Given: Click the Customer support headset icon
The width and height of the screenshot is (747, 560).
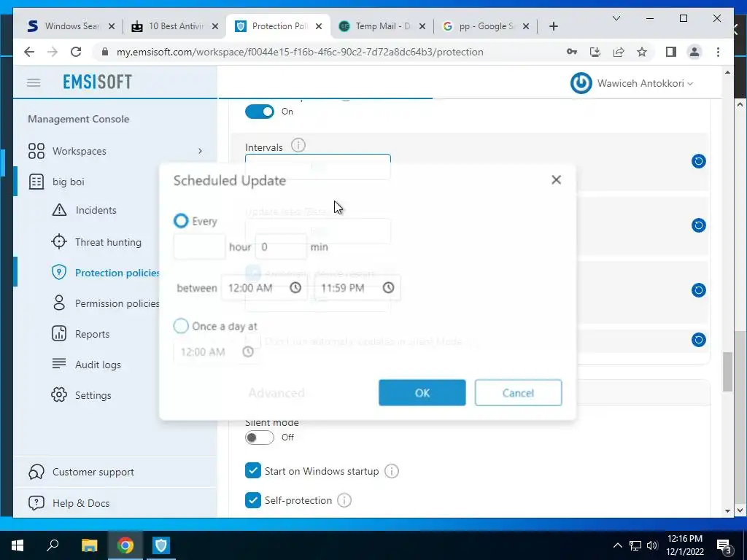Looking at the screenshot, I should 36,472.
